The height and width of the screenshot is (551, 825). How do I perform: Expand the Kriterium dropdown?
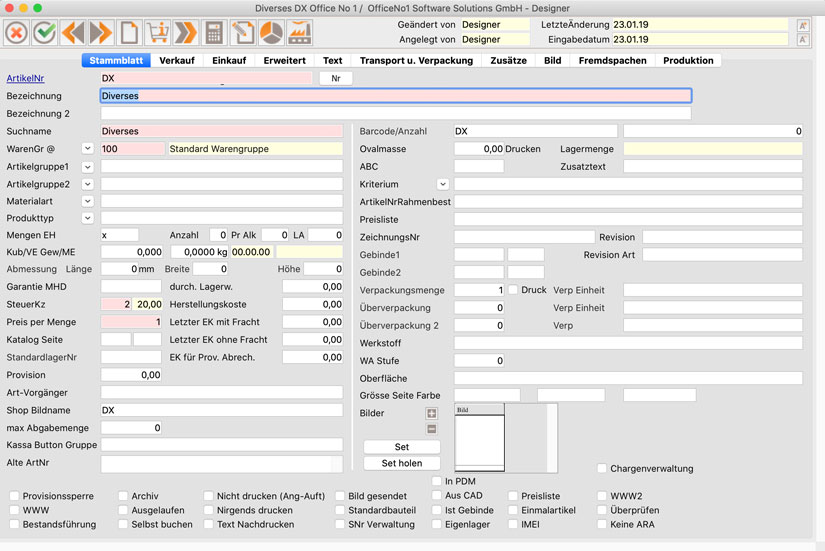442,184
